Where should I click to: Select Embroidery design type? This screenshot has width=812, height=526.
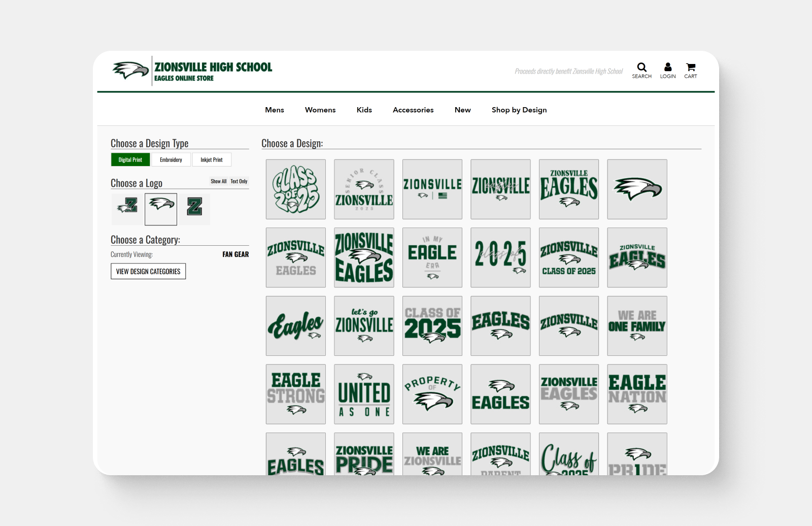coord(171,160)
